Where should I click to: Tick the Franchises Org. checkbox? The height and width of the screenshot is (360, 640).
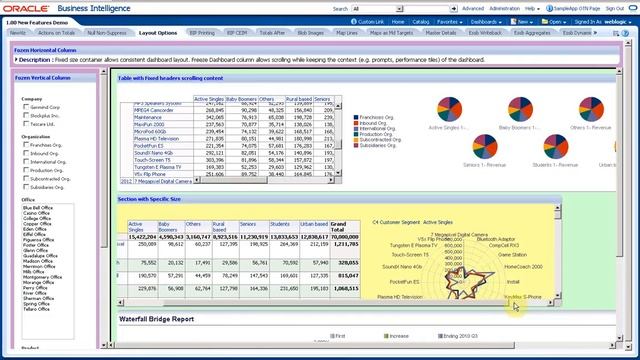pyautogui.click(x=26, y=145)
